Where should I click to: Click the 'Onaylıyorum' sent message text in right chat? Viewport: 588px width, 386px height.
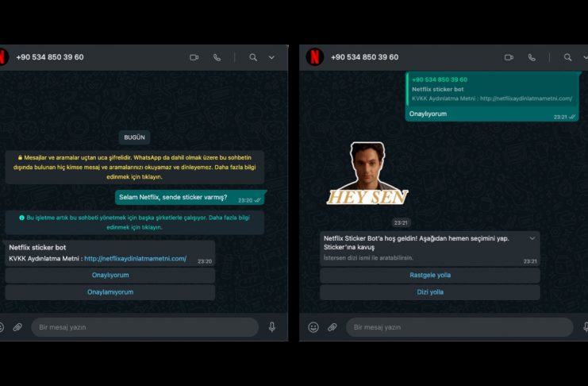coord(428,114)
